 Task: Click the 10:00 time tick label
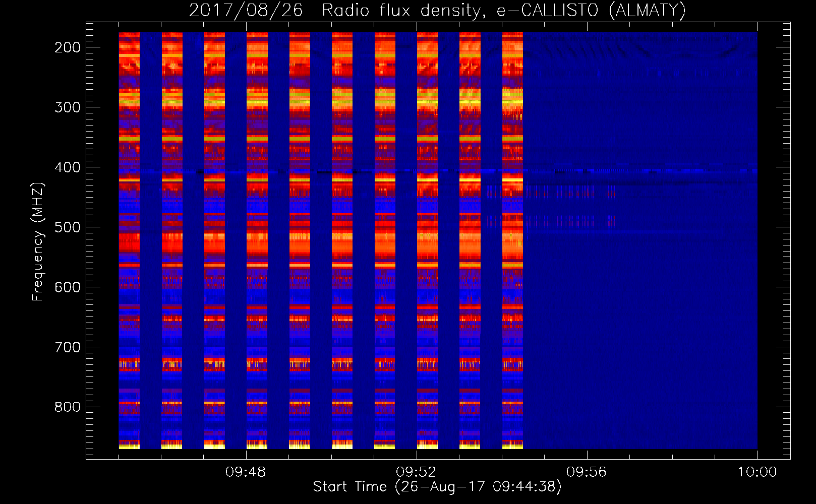coord(757,472)
